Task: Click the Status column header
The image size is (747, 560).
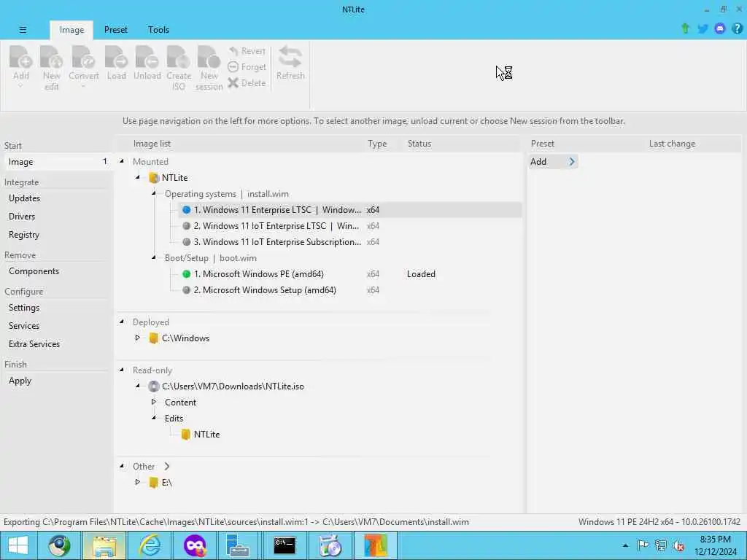Action: click(419, 144)
